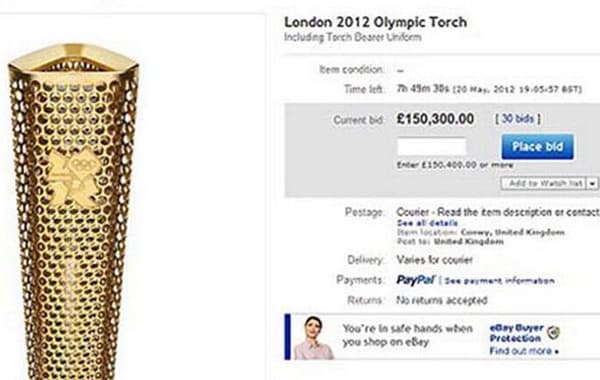The height and width of the screenshot is (380, 600).
Task: Click the woman photo in safety banner
Action: (x=313, y=338)
